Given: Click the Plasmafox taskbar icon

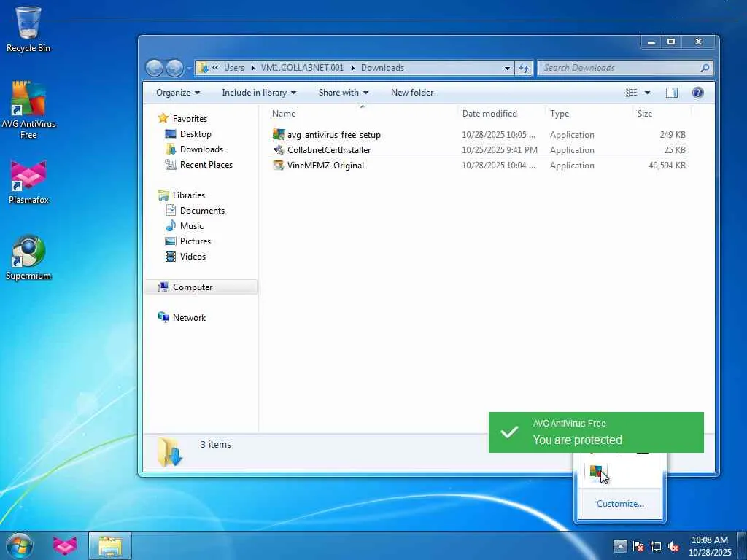Looking at the screenshot, I should tap(65, 545).
